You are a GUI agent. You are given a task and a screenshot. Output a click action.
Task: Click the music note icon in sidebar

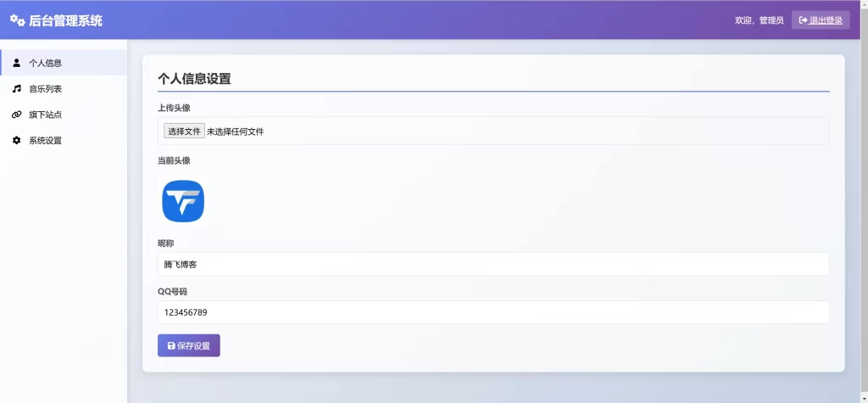[16, 88]
